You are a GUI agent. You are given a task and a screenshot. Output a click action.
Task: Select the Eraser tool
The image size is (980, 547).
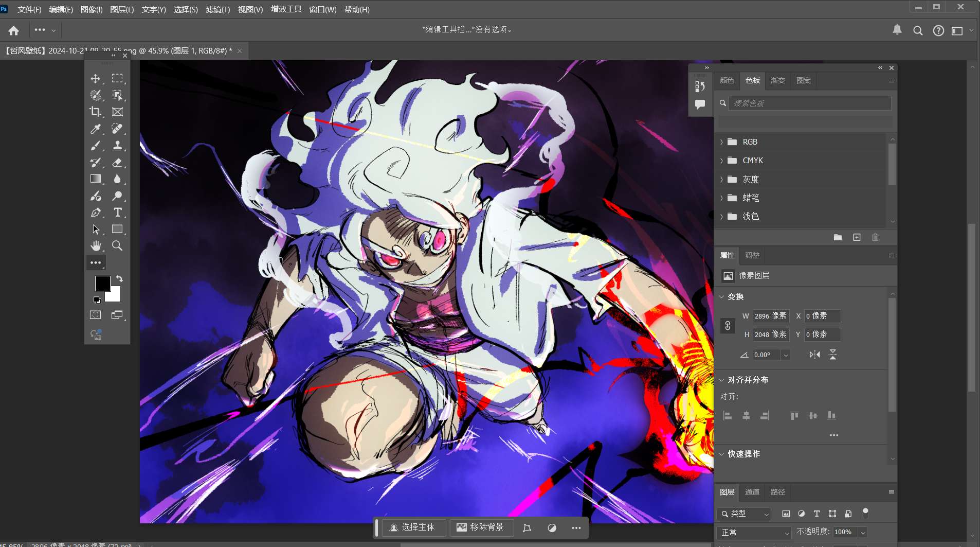click(117, 162)
